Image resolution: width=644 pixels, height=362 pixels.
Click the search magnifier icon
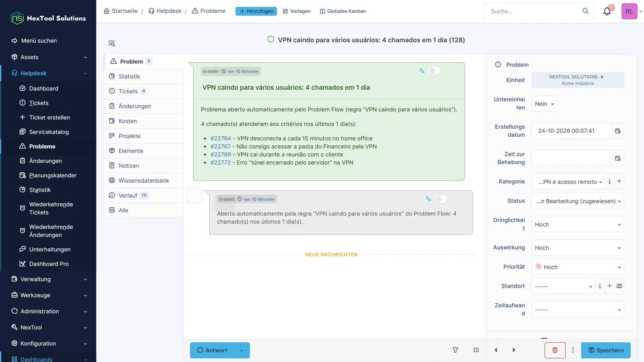point(586,11)
